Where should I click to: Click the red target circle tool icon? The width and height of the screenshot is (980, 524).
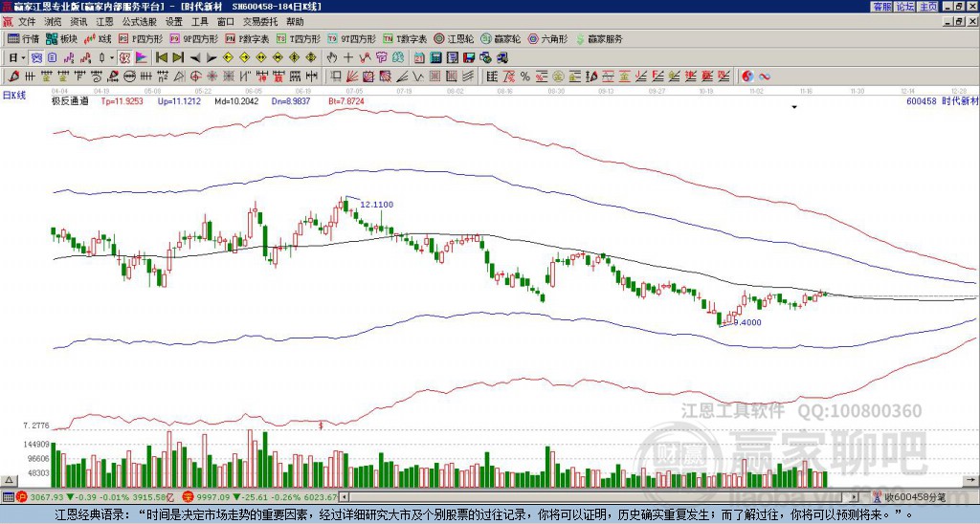tap(195, 76)
